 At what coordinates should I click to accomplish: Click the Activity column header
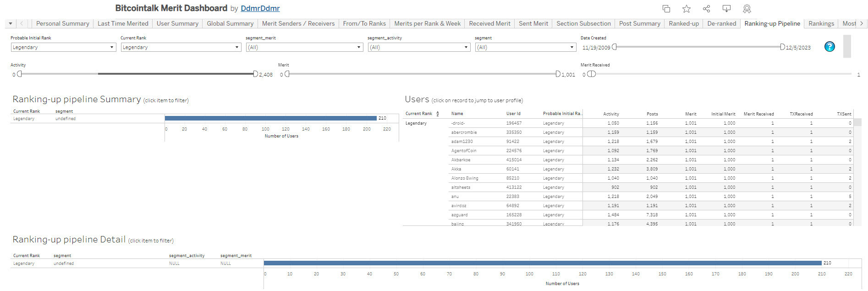click(611, 114)
